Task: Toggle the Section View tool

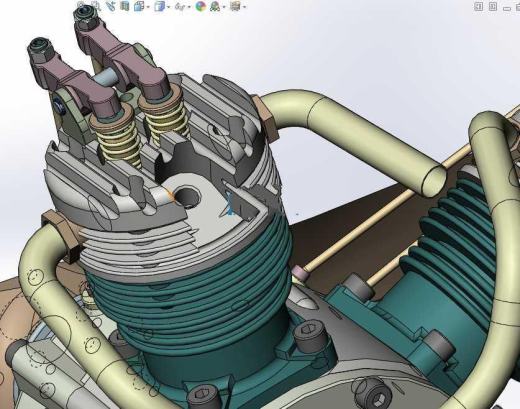Action: click(125, 6)
